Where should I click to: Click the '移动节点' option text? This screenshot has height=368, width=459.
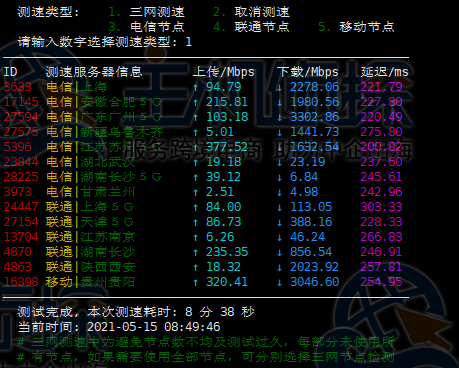[x=367, y=27]
